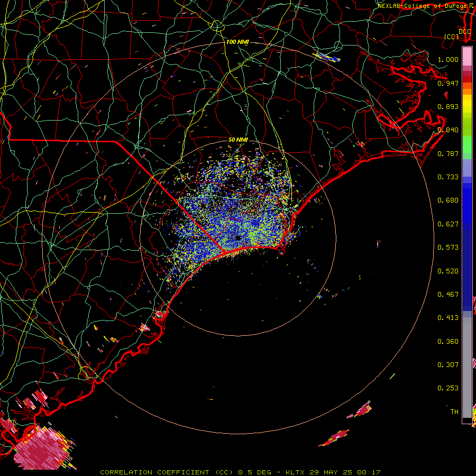Select the 0.733 scale value
This screenshot has width=476, height=476.
[448, 177]
